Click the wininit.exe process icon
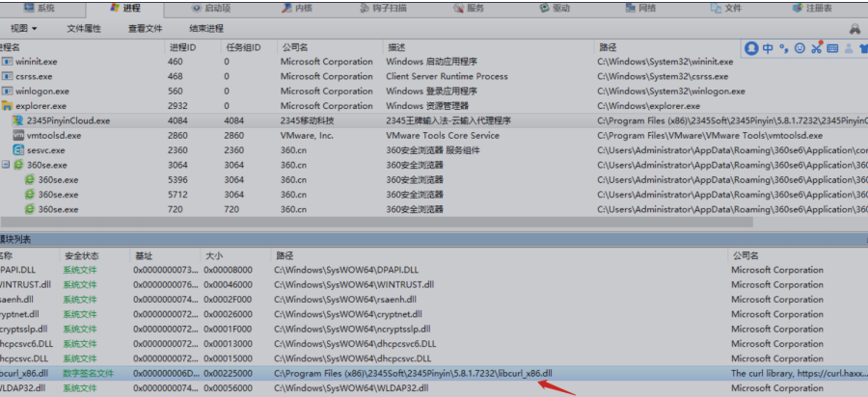Screen dimensions: 868x397 (7, 62)
